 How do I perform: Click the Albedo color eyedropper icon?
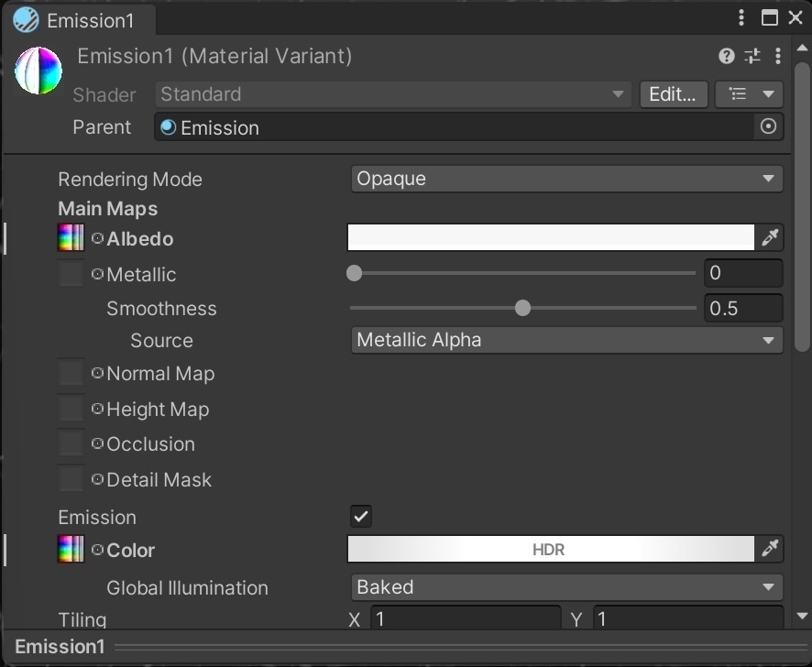point(770,238)
